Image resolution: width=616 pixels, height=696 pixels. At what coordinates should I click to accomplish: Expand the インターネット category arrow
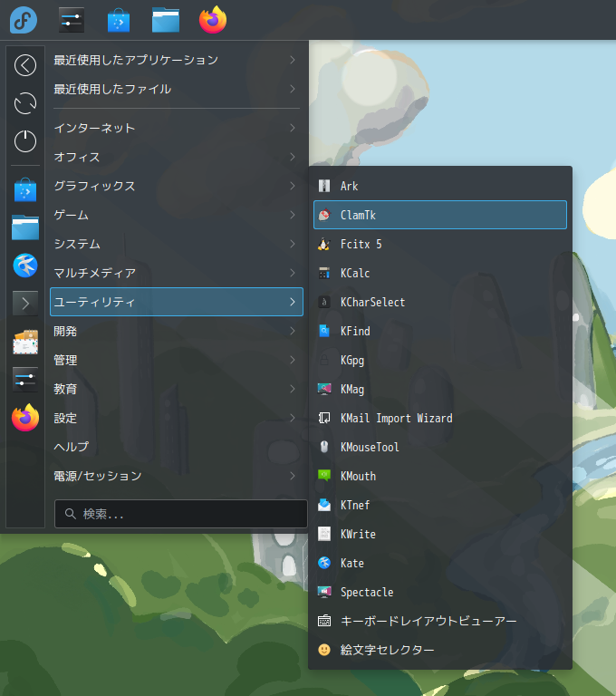pyautogui.click(x=293, y=128)
